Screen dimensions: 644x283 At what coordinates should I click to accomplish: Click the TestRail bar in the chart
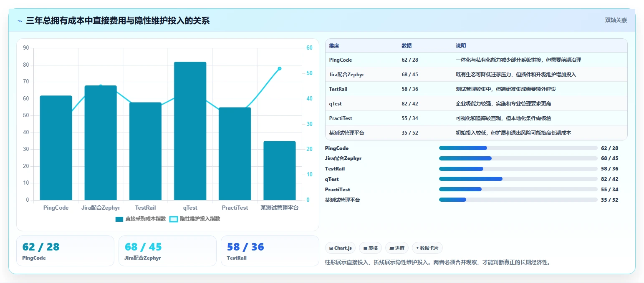point(145,151)
